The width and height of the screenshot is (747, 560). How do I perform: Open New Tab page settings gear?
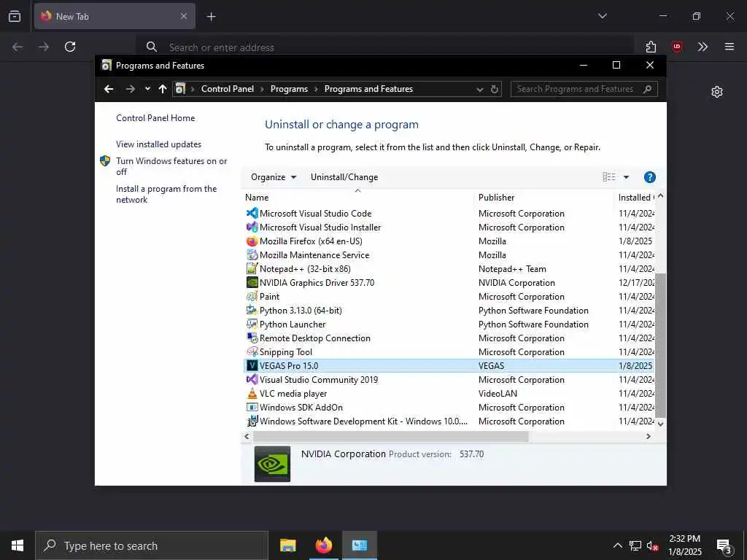click(x=716, y=92)
